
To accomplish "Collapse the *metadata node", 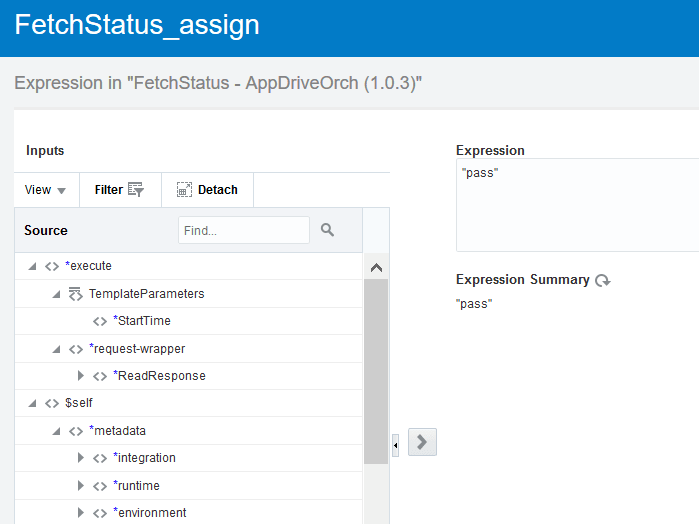I will pos(56,431).
